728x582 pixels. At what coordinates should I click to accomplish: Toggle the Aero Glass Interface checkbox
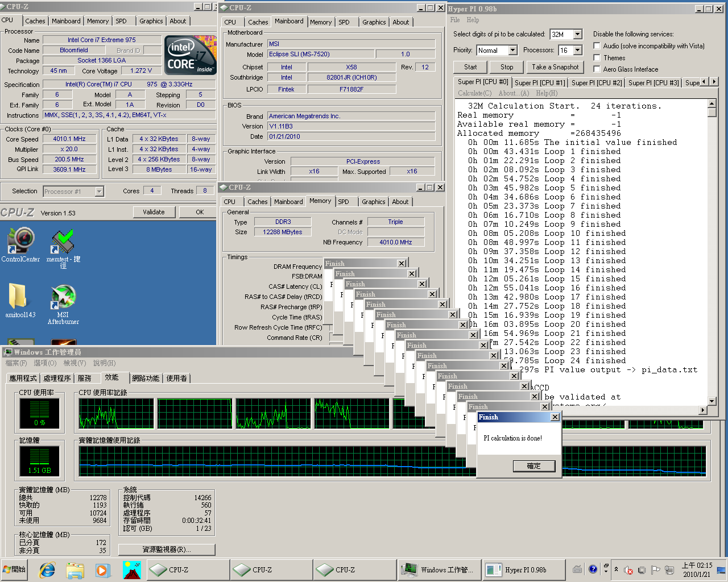click(x=597, y=69)
